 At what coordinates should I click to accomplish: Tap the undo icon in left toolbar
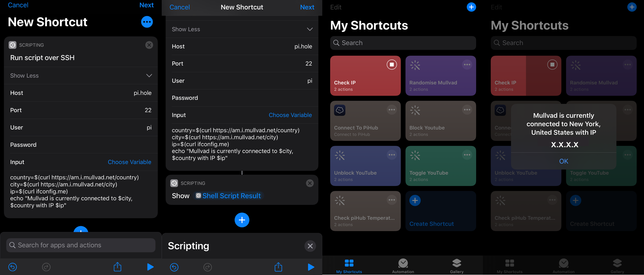13,267
